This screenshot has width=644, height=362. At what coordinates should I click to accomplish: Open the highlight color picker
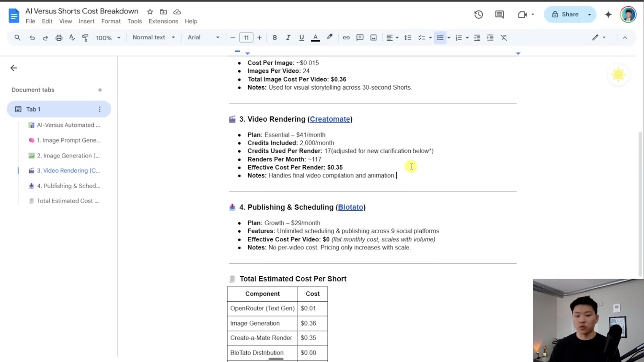point(330,37)
